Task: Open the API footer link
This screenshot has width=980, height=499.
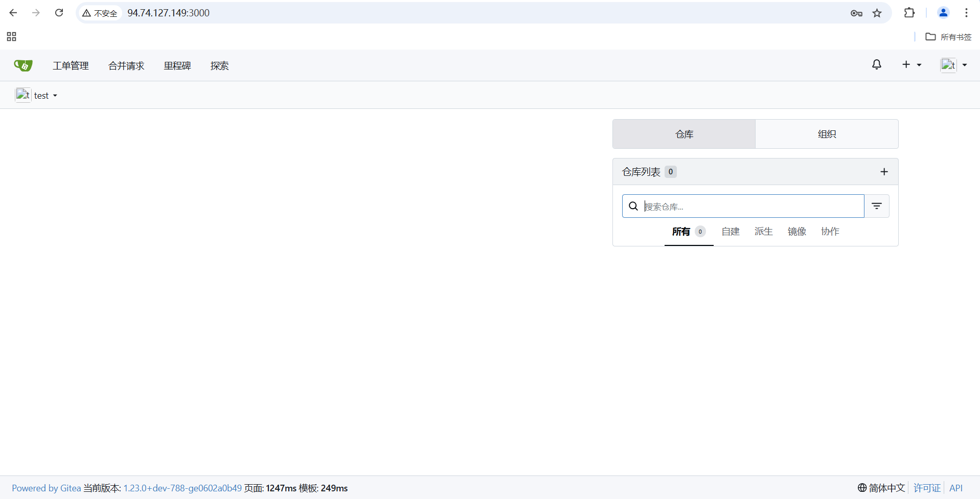Action: pyautogui.click(x=956, y=488)
